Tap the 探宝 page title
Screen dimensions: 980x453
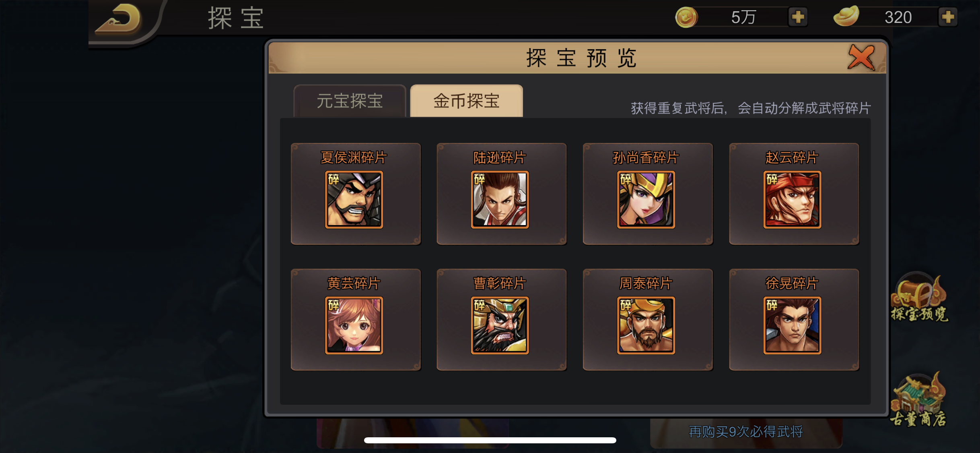(236, 18)
